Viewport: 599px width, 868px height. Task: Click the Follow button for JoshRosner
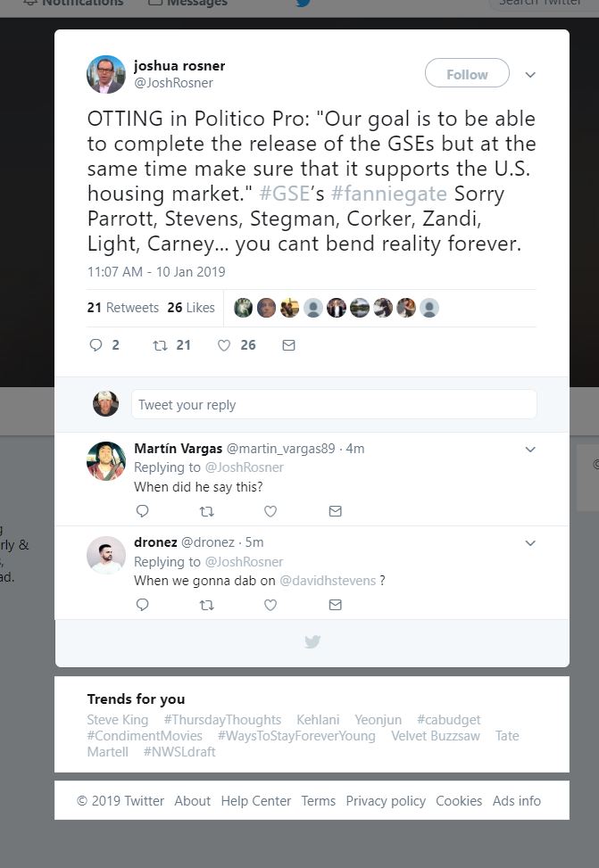click(x=467, y=74)
